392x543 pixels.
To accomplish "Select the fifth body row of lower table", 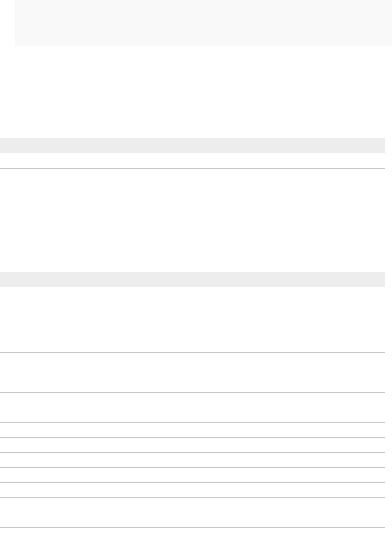I will [x=193, y=400].
